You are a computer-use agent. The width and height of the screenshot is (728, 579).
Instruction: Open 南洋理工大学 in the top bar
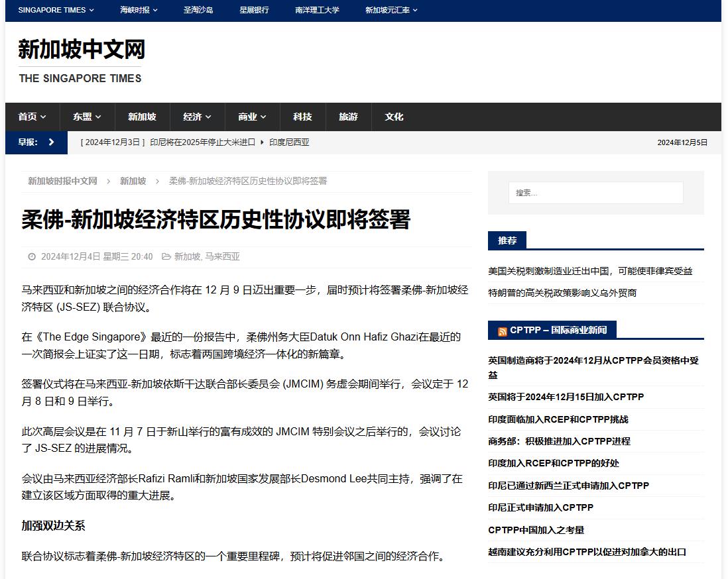[x=317, y=10]
